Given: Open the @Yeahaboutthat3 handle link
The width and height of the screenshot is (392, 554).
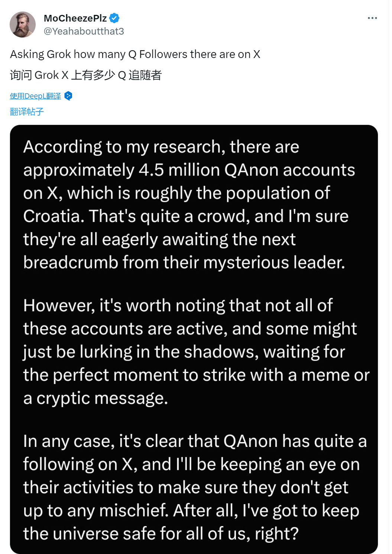Looking at the screenshot, I should 84,31.
